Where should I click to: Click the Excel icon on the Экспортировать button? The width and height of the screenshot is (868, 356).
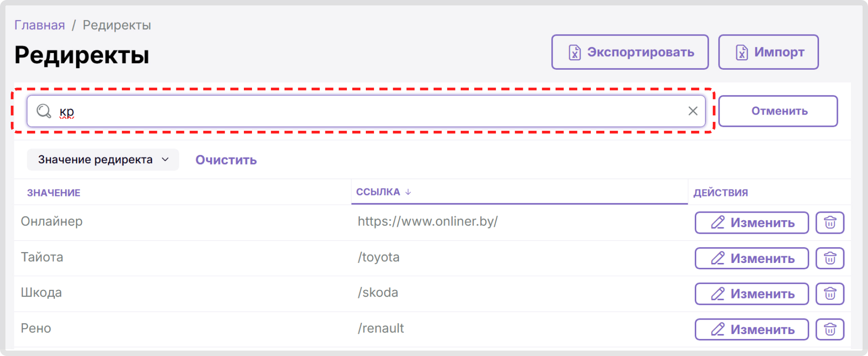coord(575,52)
